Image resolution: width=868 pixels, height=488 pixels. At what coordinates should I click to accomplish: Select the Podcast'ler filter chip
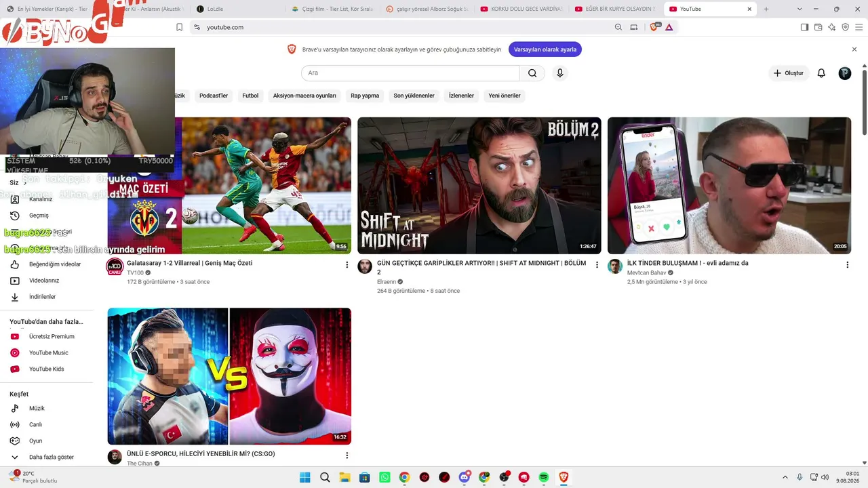click(214, 96)
